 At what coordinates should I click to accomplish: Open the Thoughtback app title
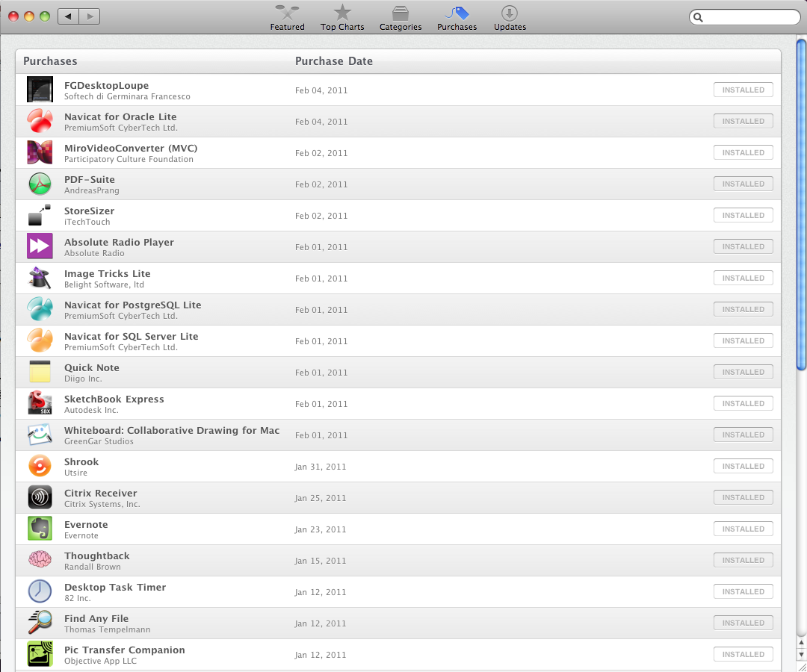pos(96,556)
